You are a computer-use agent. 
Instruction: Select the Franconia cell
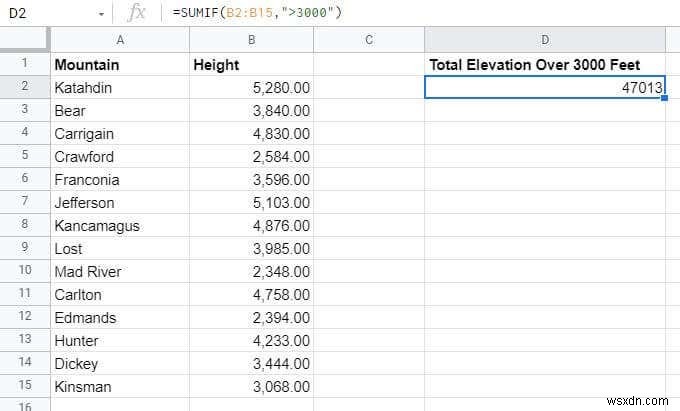pyautogui.click(x=120, y=179)
